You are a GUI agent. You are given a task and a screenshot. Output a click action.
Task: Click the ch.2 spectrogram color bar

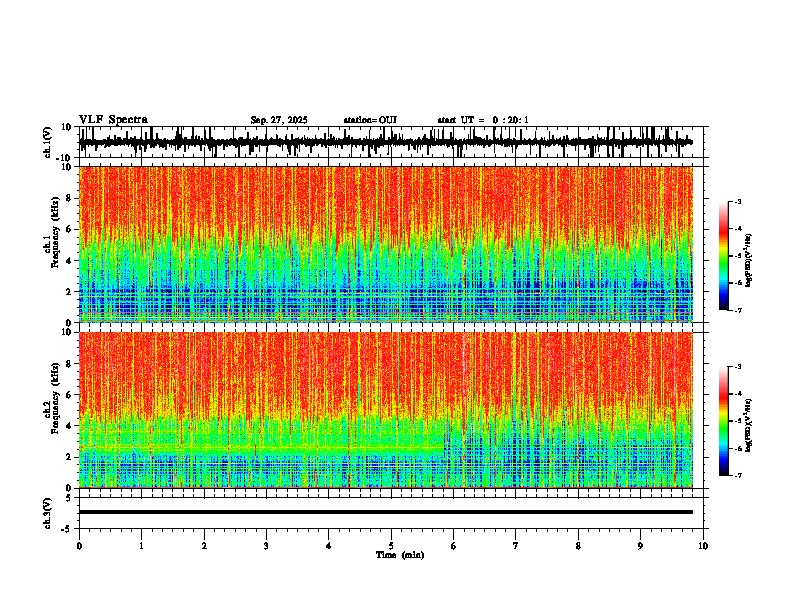click(x=724, y=421)
